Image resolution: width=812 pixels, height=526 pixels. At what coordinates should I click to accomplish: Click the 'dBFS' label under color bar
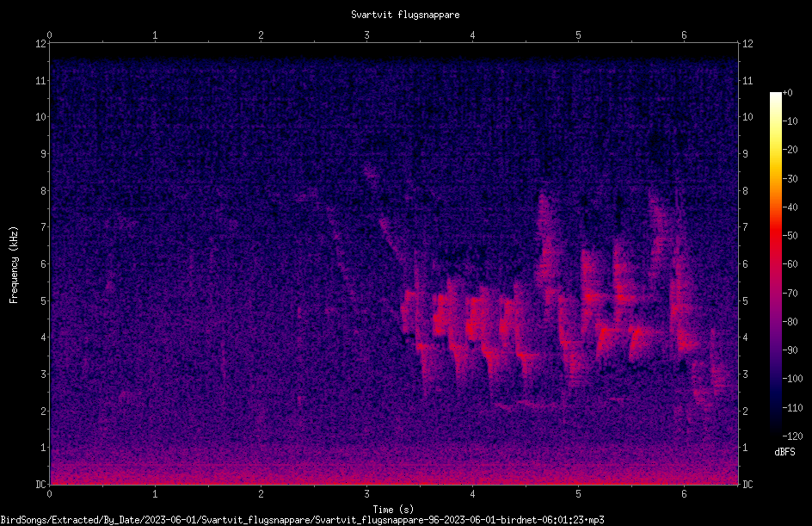784,452
